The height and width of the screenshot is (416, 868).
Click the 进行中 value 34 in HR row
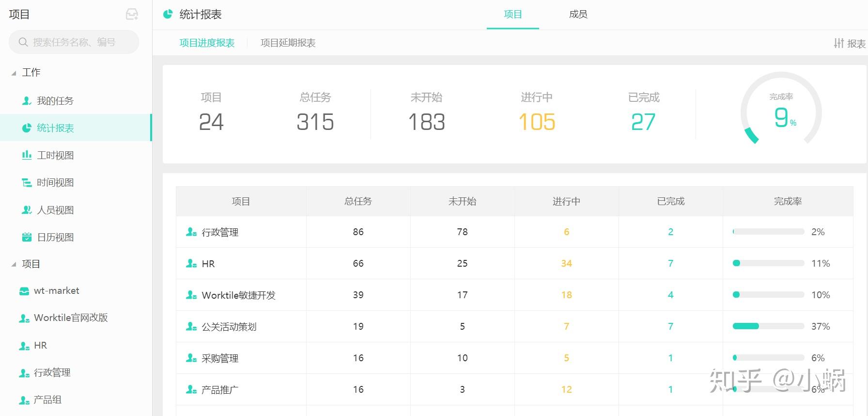[x=567, y=263]
